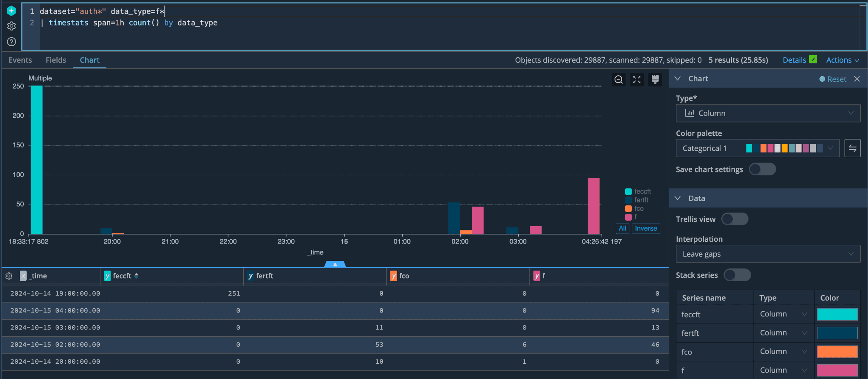Switch to the Fields tab
The image size is (868, 379).
coord(56,60)
